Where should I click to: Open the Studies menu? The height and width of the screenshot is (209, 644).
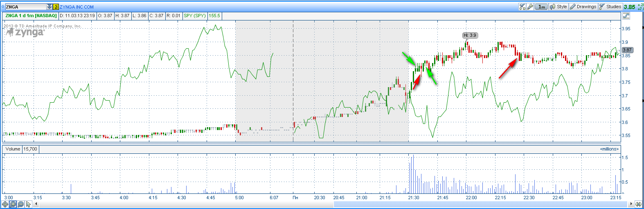coord(610,7)
